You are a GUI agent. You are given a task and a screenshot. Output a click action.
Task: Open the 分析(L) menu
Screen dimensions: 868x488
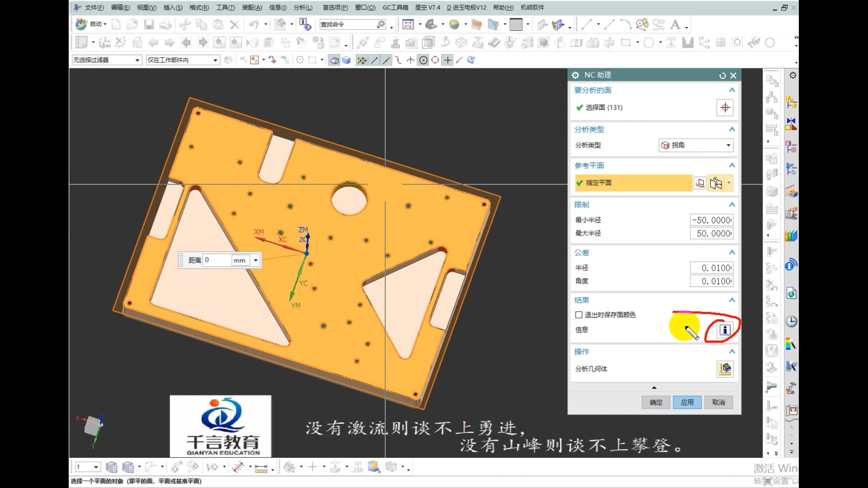pyautogui.click(x=302, y=7)
